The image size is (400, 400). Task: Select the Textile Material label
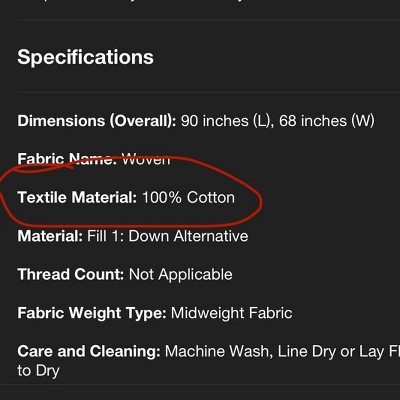[77, 197]
